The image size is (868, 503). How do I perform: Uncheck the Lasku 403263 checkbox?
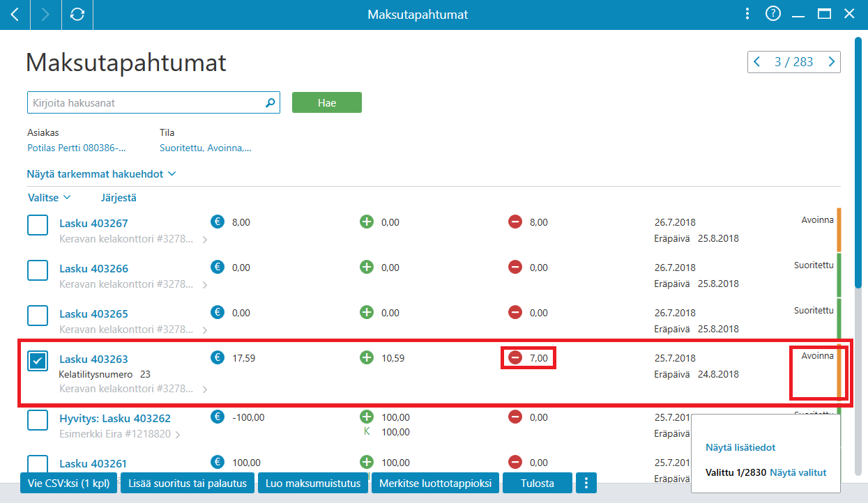[38, 361]
